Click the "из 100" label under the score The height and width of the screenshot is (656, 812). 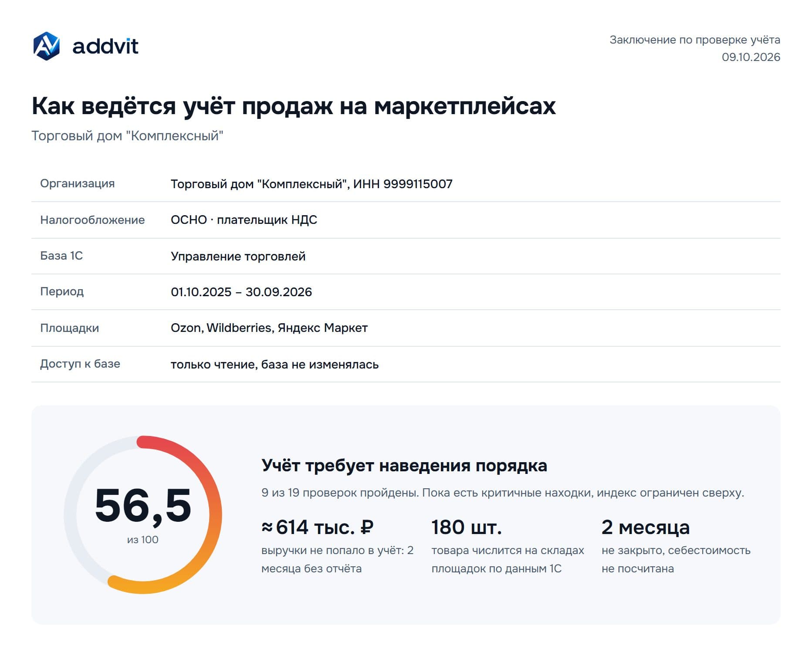pos(143,540)
